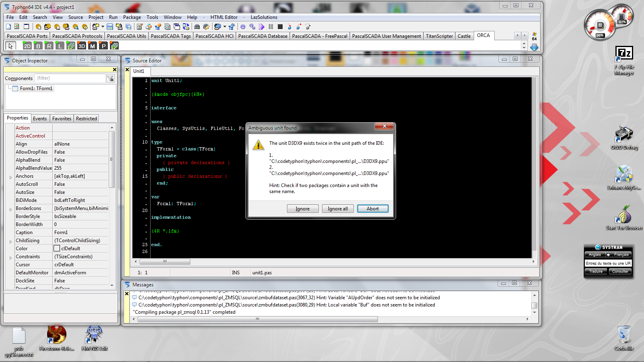Open the Package menu

(x=132, y=17)
